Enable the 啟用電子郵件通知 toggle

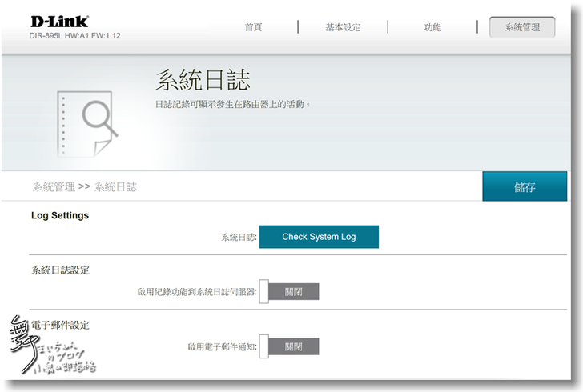(x=289, y=347)
